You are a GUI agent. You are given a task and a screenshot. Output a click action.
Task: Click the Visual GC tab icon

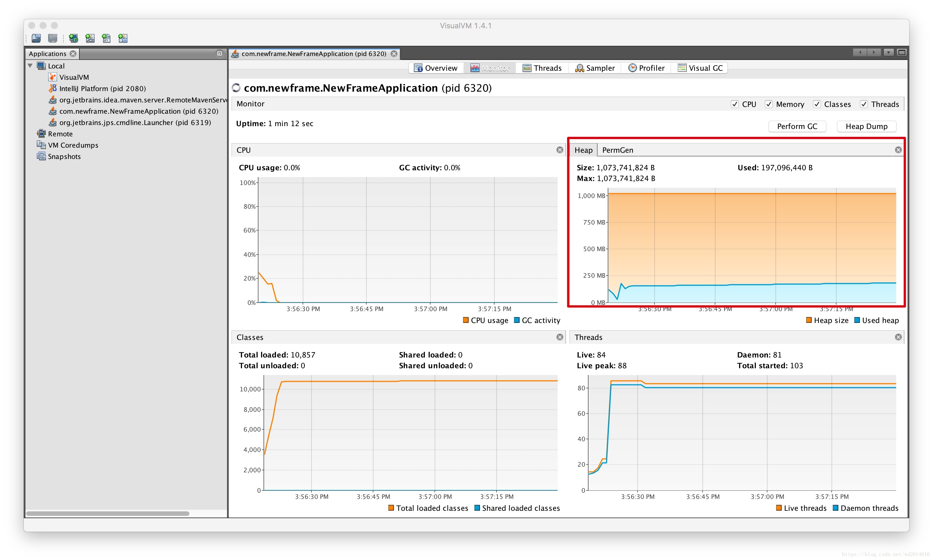click(683, 67)
